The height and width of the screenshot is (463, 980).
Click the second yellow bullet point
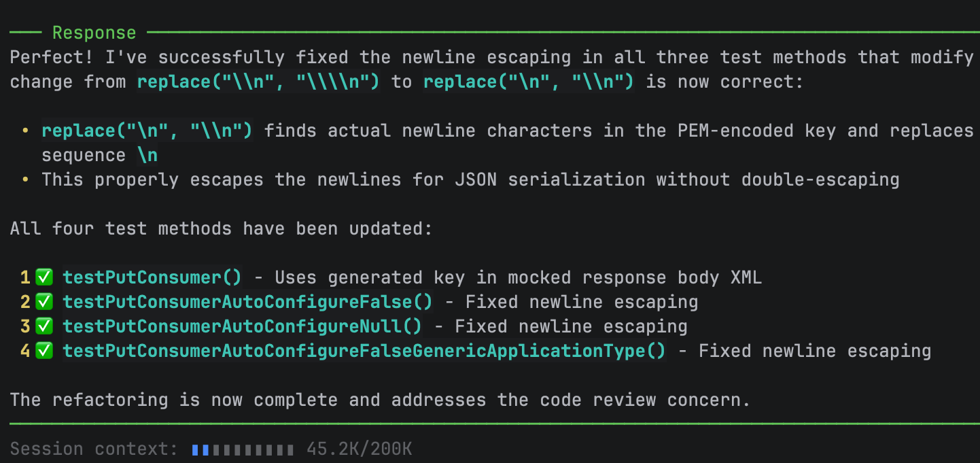point(25,179)
